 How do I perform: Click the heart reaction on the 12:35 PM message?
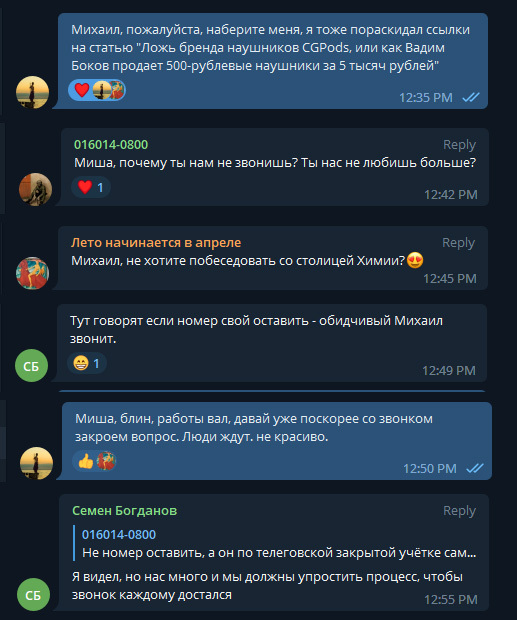[96, 90]
